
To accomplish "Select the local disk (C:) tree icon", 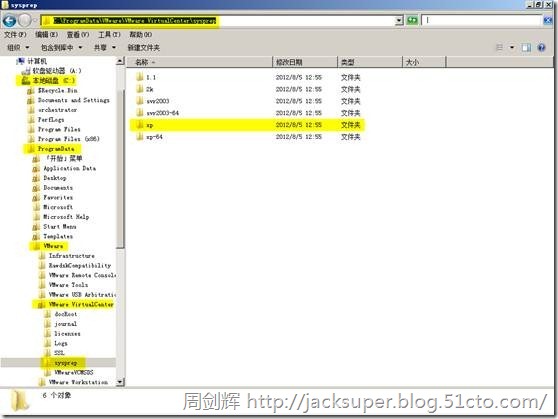I will [26, 80].
